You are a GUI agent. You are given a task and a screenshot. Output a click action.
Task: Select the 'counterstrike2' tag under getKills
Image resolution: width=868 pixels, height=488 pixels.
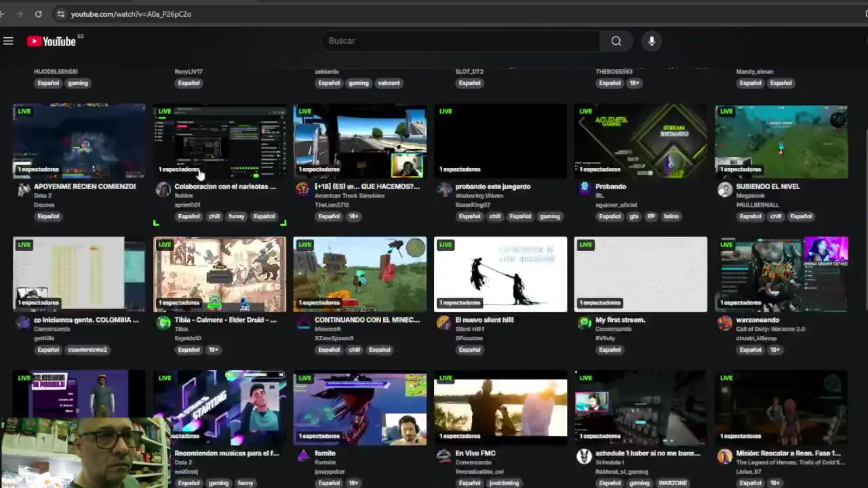pyautogui.click(x=87, y=350)
